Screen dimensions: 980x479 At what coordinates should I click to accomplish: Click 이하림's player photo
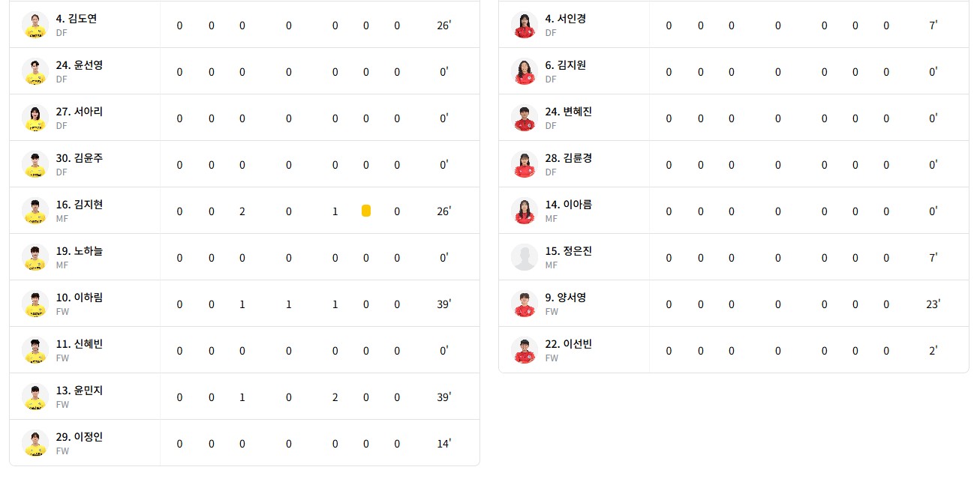pos(35,304)
